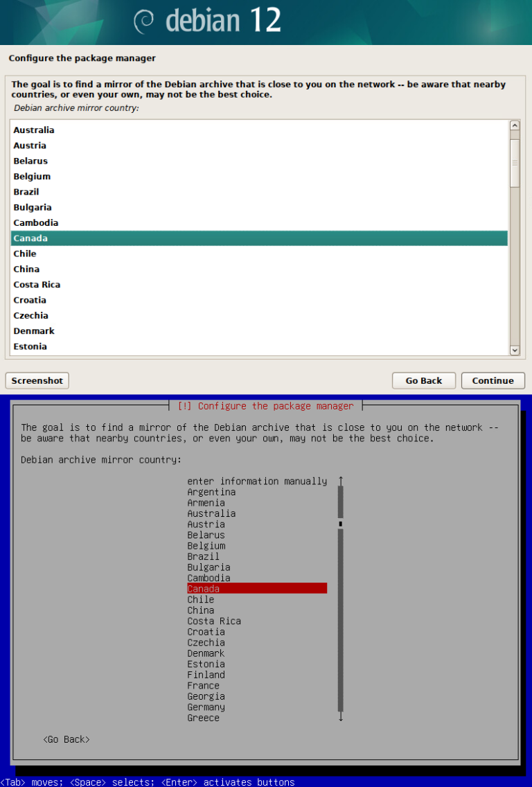The height and width of the screenshot is (787, 532).
Task: Click the text-mode list's up arrow
Action: [340, 481]
